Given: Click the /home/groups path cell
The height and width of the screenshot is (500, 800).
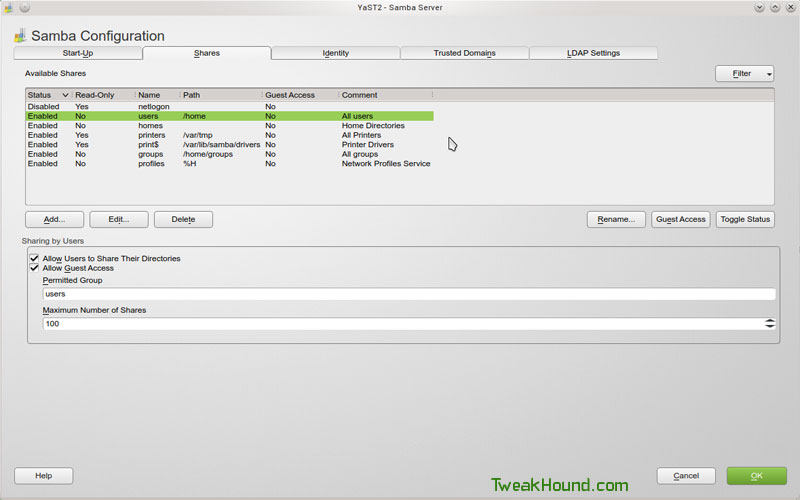Looking at the screenshot, I should pyautogui.click(x=208, y=154).
